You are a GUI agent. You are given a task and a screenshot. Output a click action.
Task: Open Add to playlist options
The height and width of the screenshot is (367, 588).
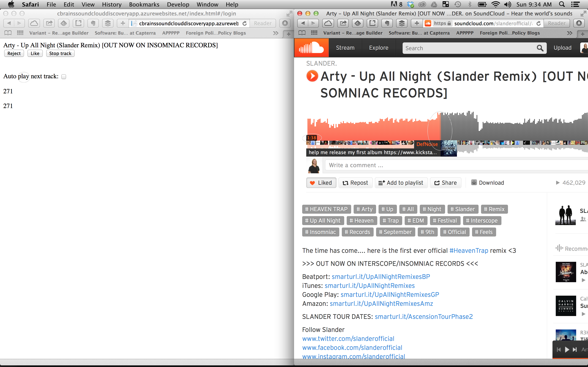click(401, 183)
